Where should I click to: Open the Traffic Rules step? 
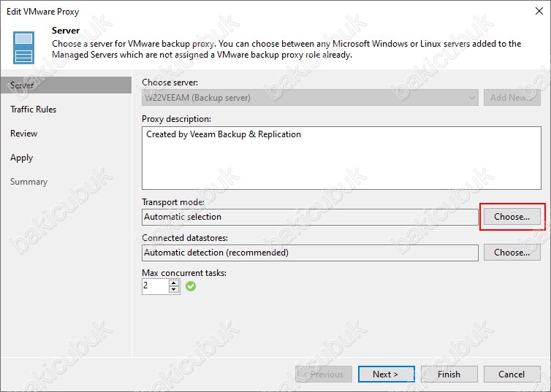34,109
